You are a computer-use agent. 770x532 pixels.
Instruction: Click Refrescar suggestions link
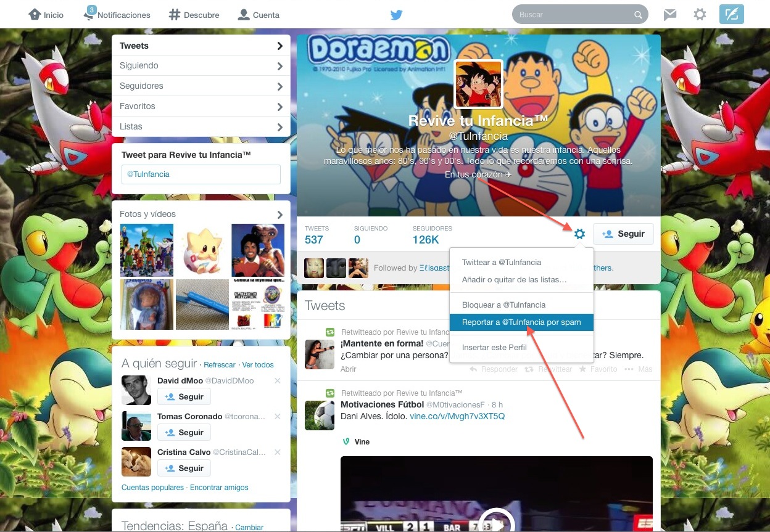(x=220, y=365)
